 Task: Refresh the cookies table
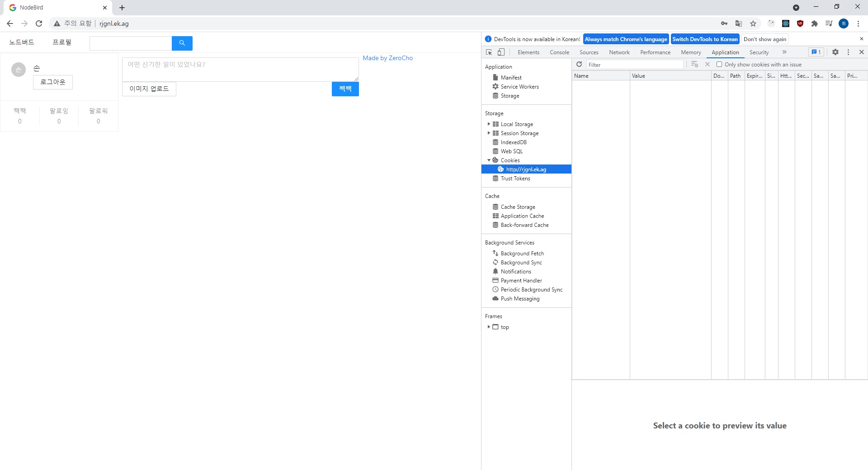pos(579,65)
